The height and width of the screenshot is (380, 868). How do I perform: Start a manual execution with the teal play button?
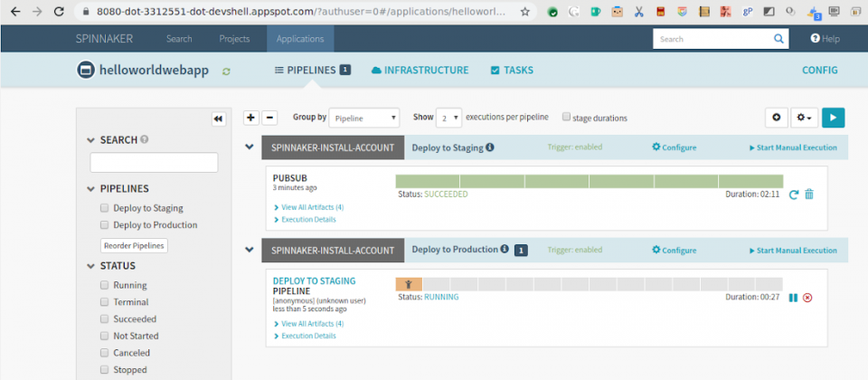tap(833, 118)
